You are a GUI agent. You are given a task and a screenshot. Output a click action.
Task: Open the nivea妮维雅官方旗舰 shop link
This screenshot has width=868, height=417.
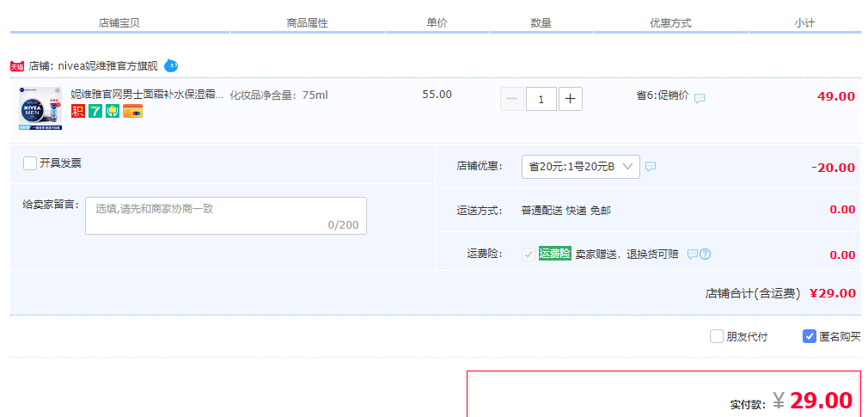tap(108, 66)
